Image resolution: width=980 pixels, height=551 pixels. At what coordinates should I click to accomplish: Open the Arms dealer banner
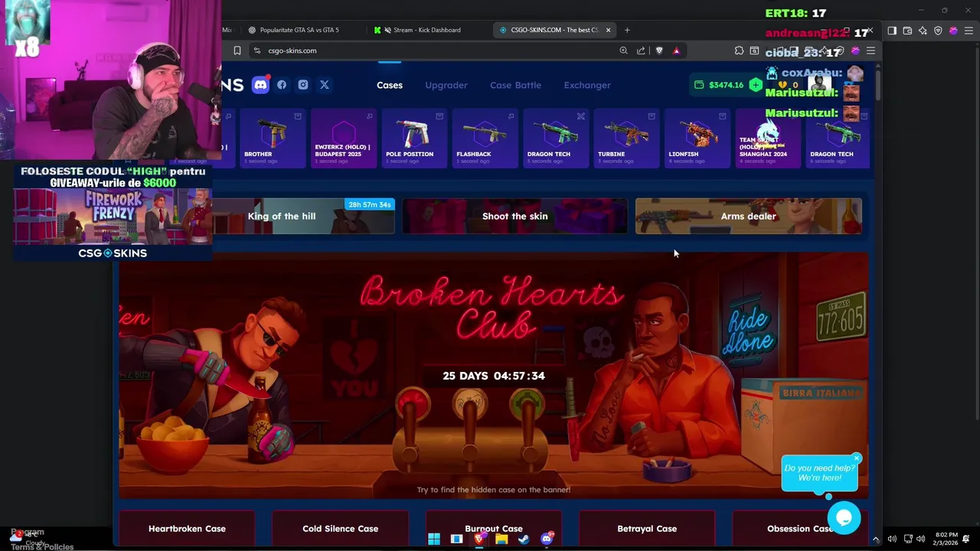click(748, 216)
